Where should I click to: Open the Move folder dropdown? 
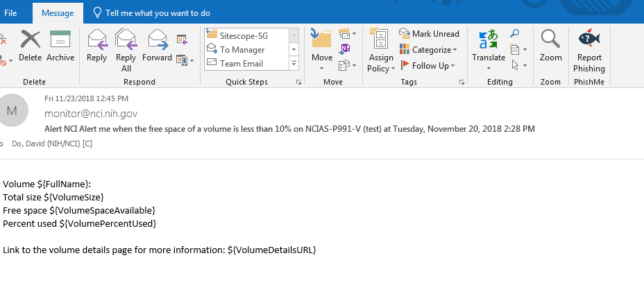click(x=321, y=51)
